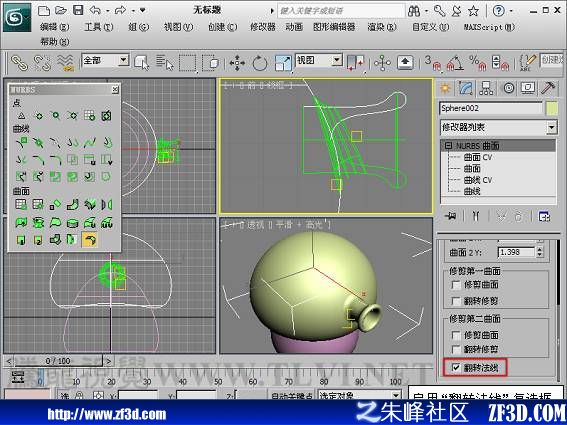Enable 翻转修剪 under 修剪第二曲面

point(456,349)
